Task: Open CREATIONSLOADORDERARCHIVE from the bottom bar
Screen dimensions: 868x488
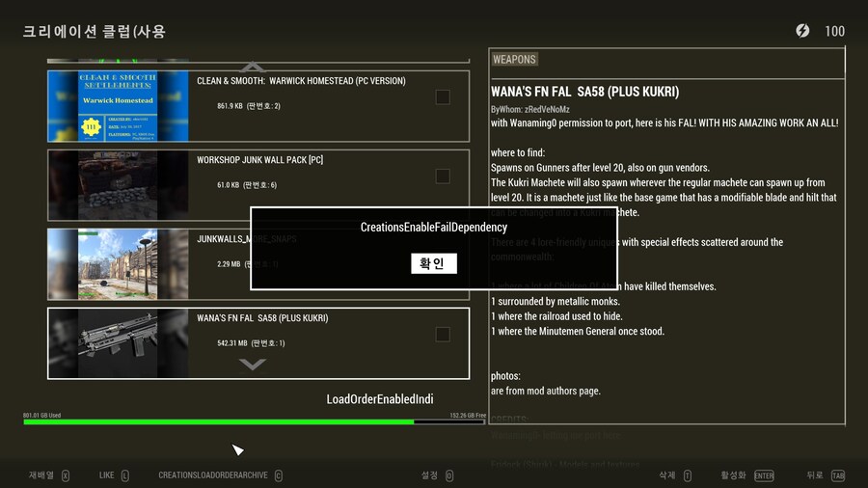Action: [220, 475]
